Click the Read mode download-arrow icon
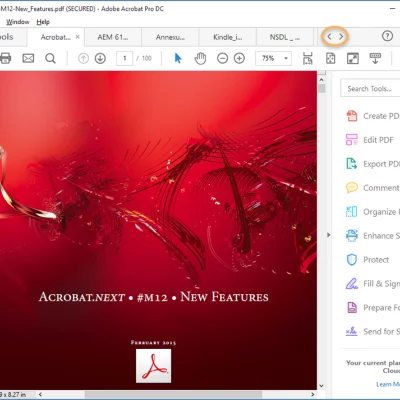400x400 pixels. (x=375, y=58)
